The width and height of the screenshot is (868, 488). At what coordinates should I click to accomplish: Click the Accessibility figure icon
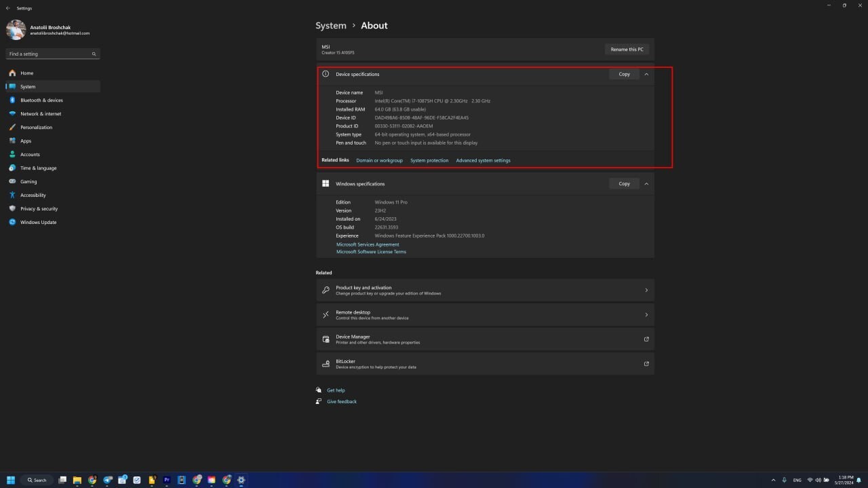(12, 195)
